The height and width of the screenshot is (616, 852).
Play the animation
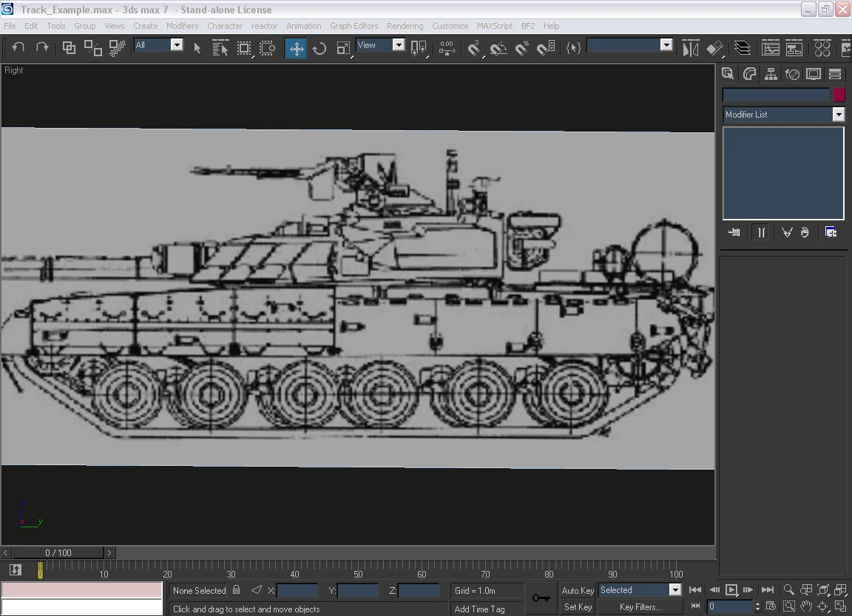(731, 589)
